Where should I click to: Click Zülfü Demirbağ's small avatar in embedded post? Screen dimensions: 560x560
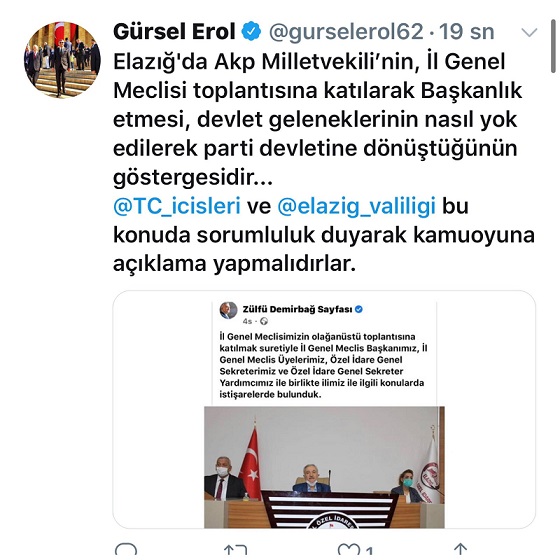pyautogui.click(x=228, y=310)
